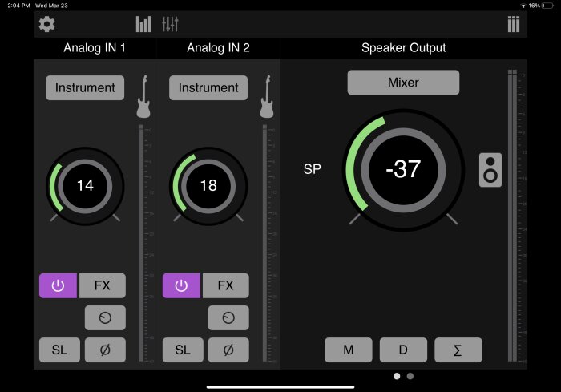Viewport: 561px width, 392px height.
Task: Open FX for Analog IN 1
Action: (103, 285)
